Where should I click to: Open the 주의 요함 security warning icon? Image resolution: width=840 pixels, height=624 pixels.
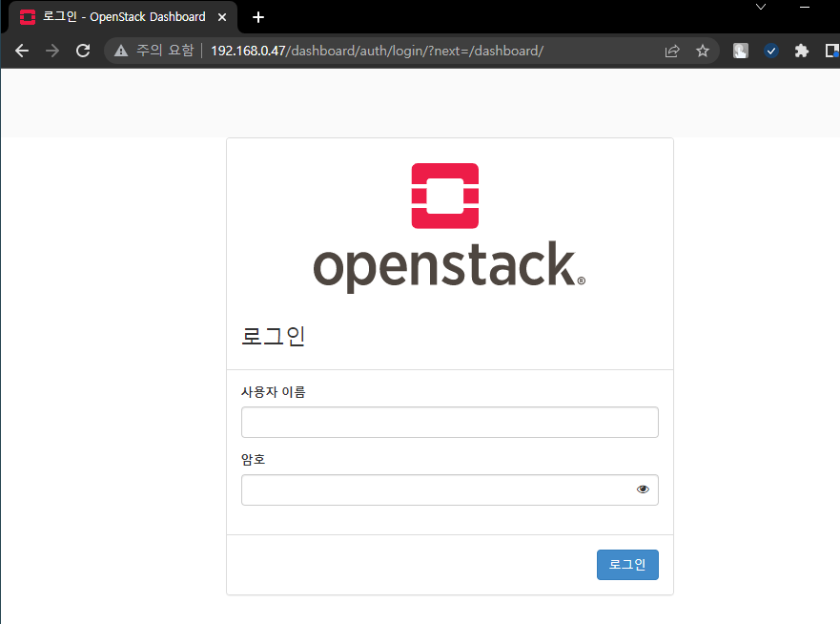click(x=121, y=51)
